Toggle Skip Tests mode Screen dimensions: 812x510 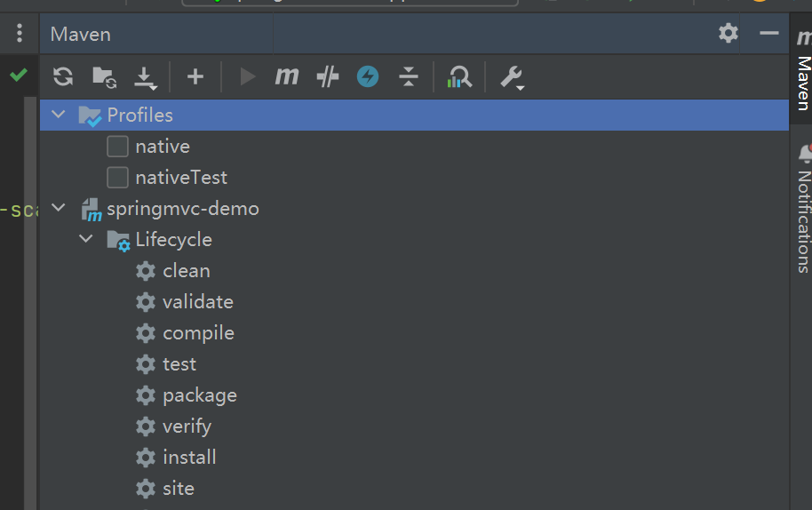tap(327, 77)
